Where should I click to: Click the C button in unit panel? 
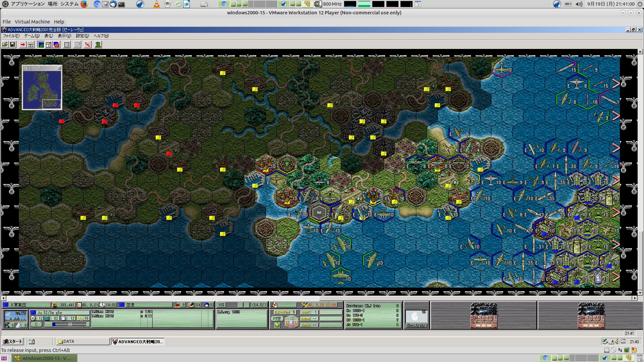pos(36,324)
